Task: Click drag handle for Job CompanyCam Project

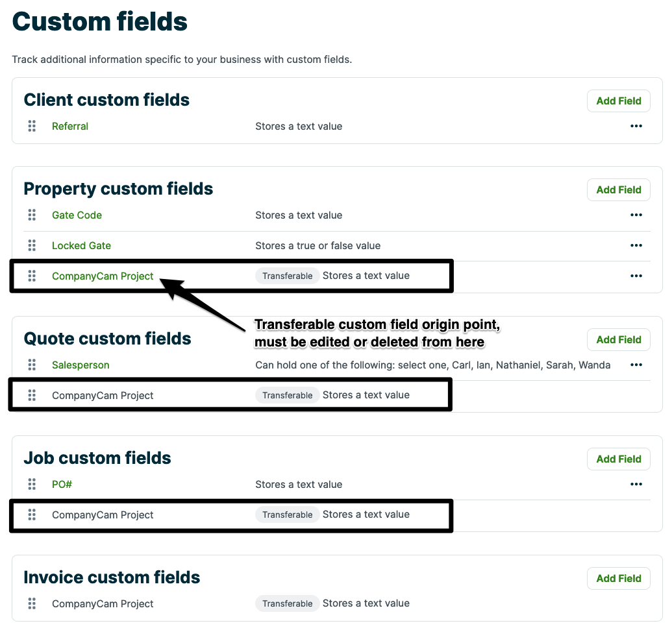Action: 32,515
